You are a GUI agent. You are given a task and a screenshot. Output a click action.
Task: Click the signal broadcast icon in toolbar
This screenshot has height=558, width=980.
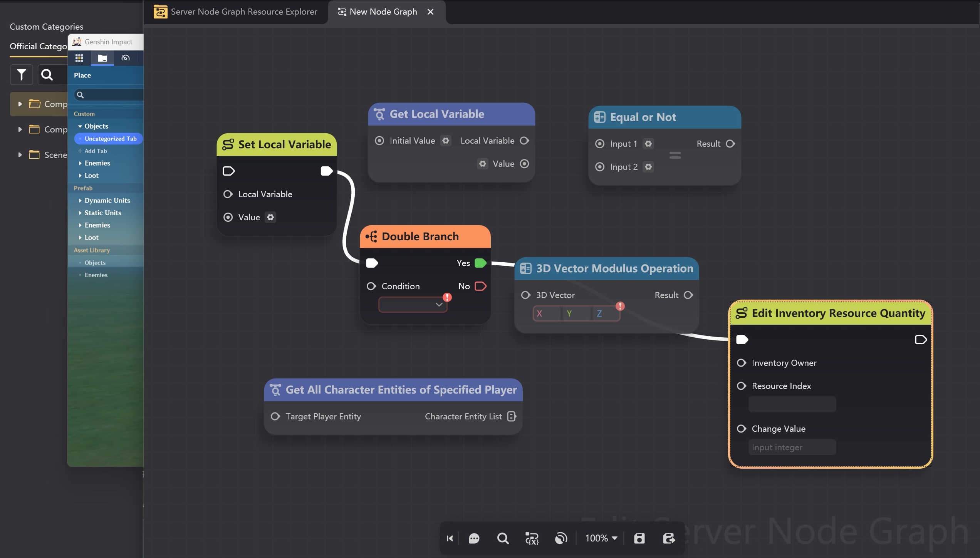click(561, 538)
